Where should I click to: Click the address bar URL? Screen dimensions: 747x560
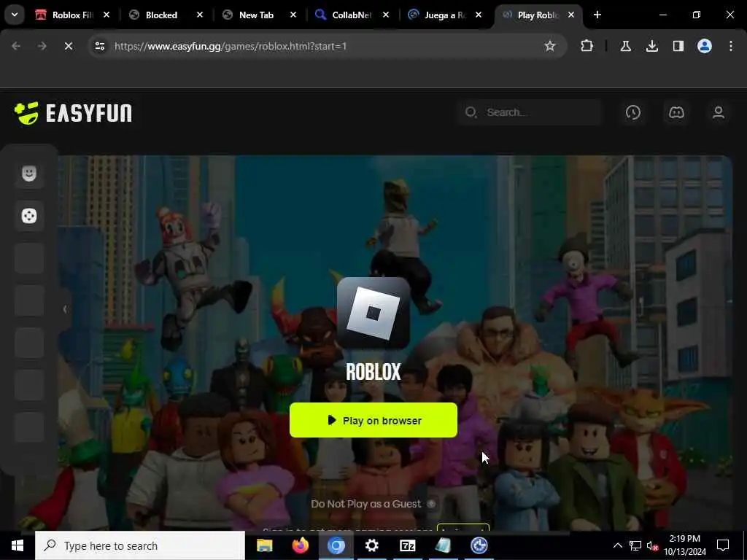click(231, 46)
